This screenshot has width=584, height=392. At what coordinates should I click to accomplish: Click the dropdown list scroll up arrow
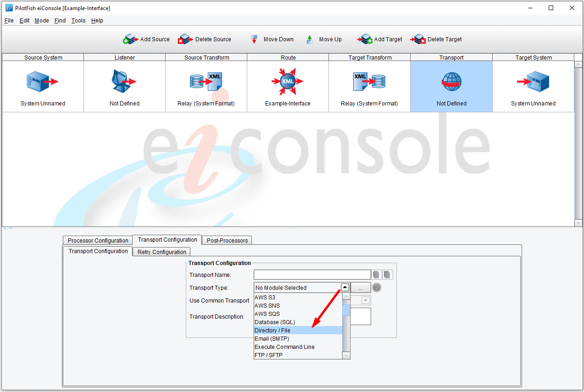346,297
